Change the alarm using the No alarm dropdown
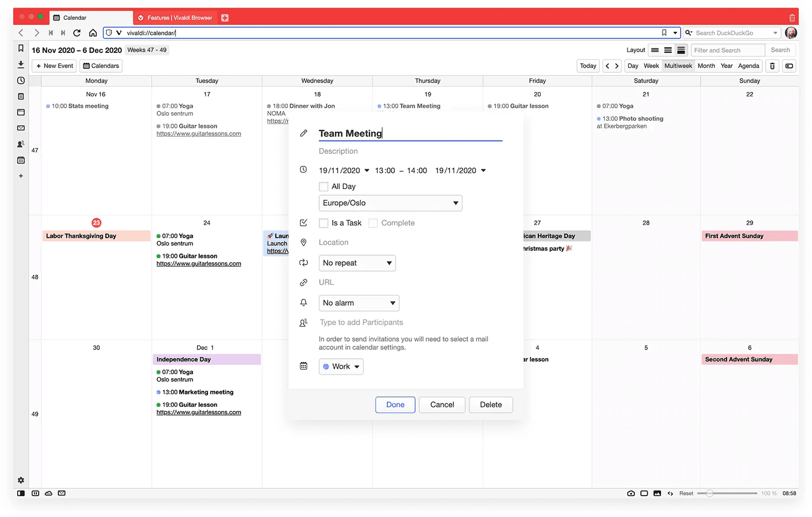 point(359,303)
